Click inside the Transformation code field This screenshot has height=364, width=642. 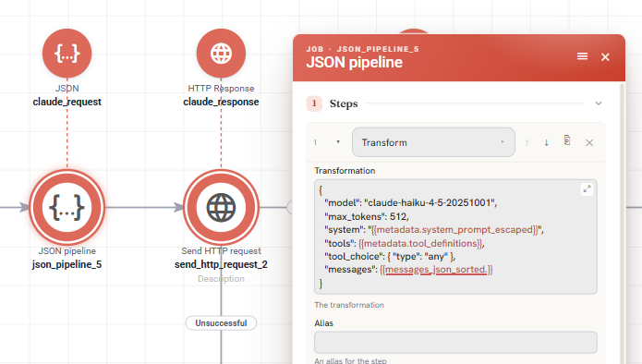click(455, 237)
